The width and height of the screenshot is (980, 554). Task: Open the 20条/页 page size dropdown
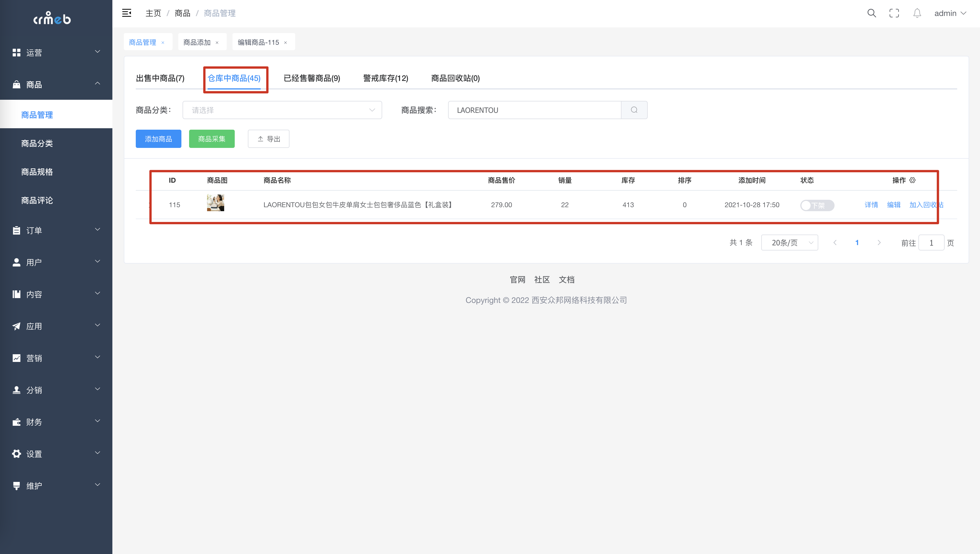pos(790,243)
